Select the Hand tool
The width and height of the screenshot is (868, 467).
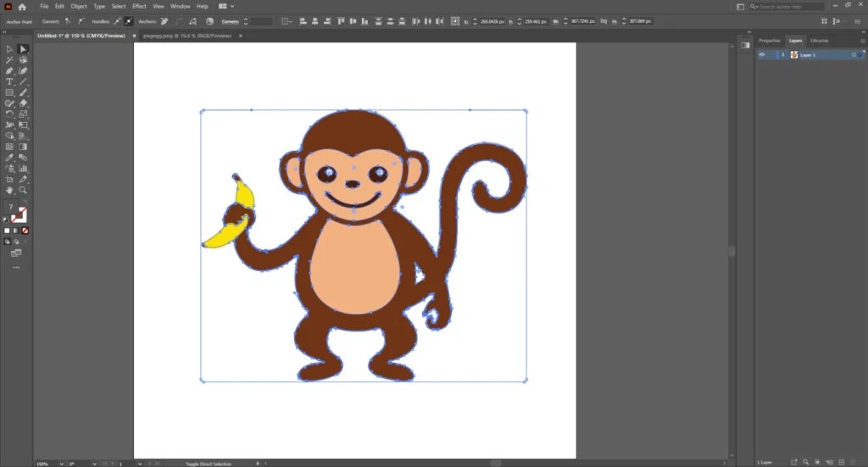tap(9, 190)
